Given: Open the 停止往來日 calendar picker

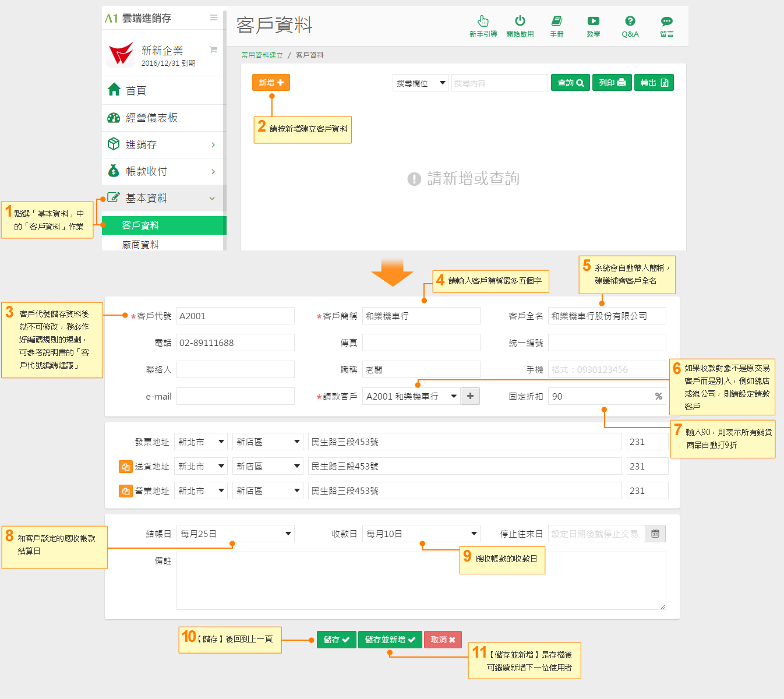Looking at the screenshot, I should tap(655, 534).
